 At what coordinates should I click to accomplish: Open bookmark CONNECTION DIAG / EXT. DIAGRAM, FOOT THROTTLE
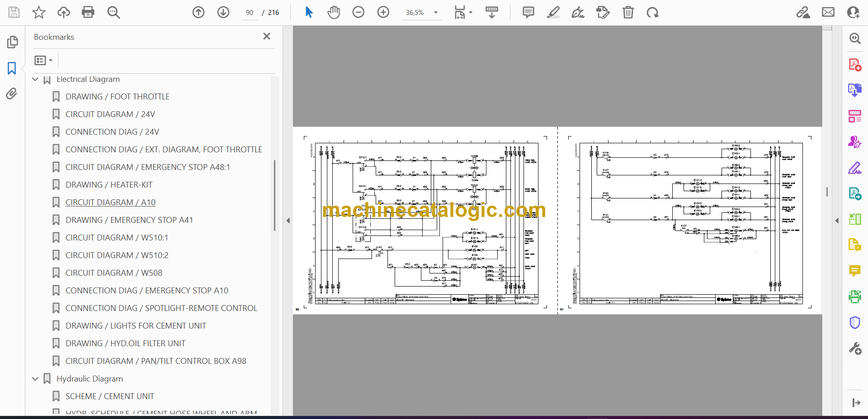[164, 150]
